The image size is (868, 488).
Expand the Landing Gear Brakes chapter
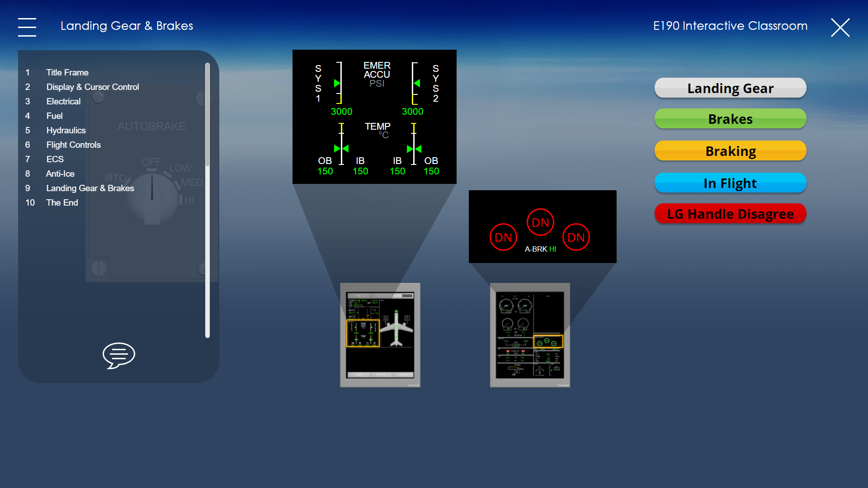90,188
